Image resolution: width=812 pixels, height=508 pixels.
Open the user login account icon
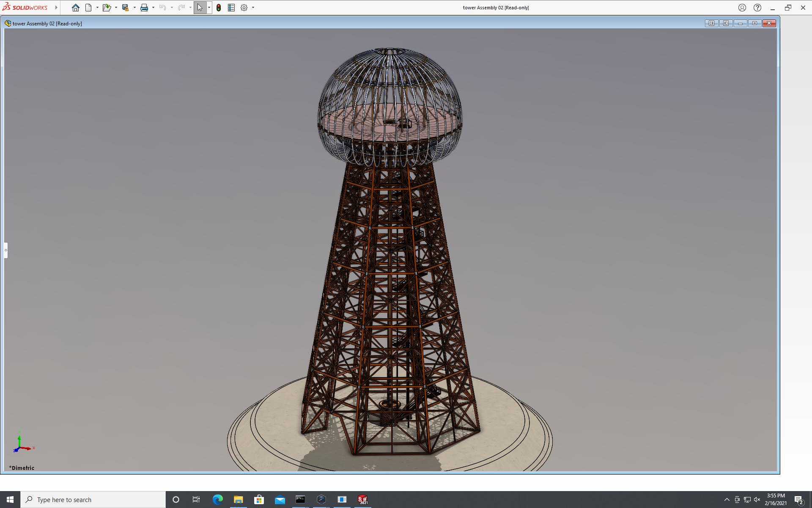(x=742, y=8)
